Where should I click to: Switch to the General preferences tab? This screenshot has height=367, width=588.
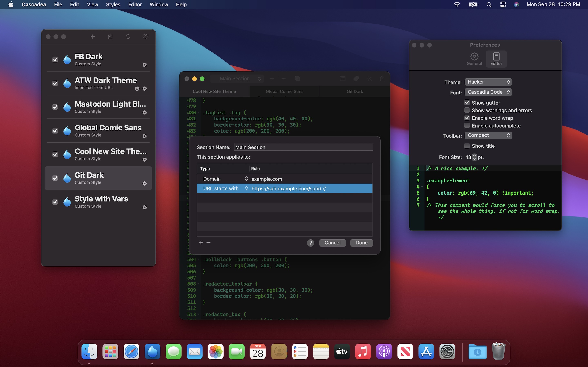(x=474, y=59)
